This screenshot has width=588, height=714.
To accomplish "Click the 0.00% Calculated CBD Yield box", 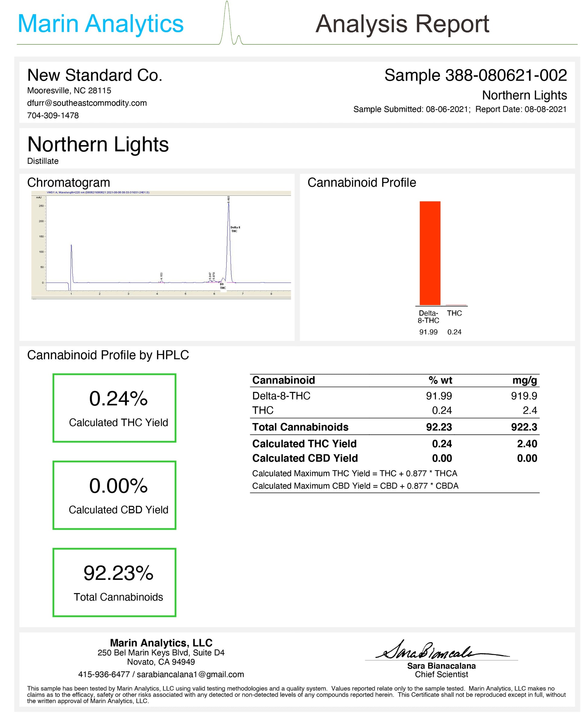I will point(115,495).
